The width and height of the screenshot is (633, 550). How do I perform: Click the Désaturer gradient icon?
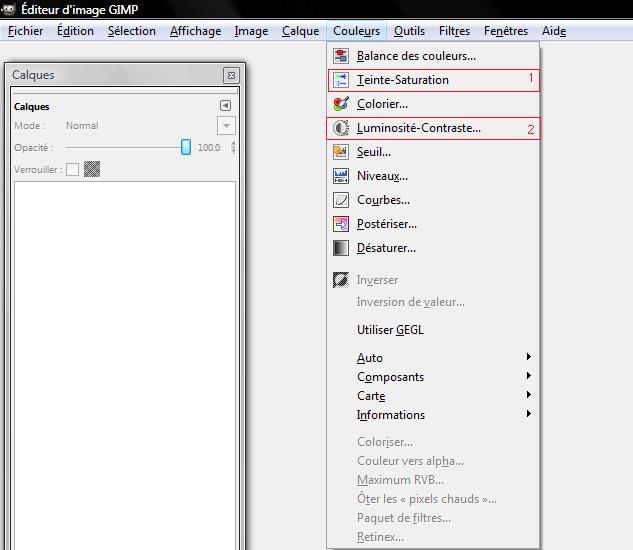[341, 248]
